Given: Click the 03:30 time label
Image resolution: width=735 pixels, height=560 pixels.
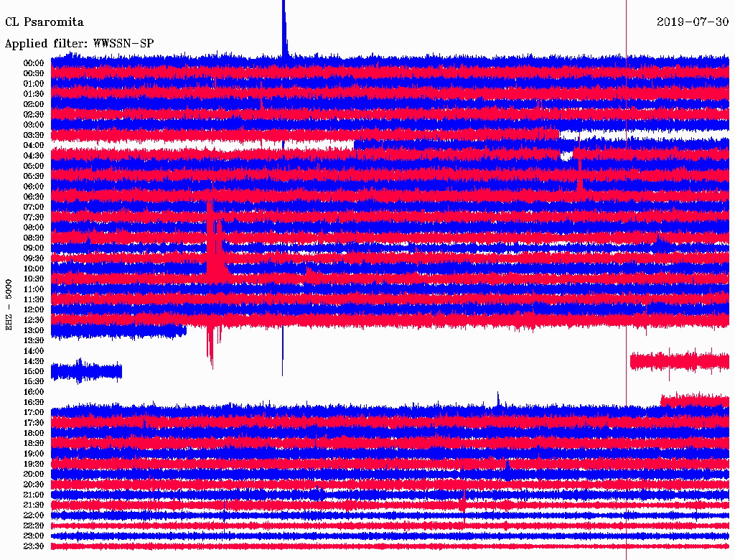Looking at the screenshot, I should coord(34,135).
